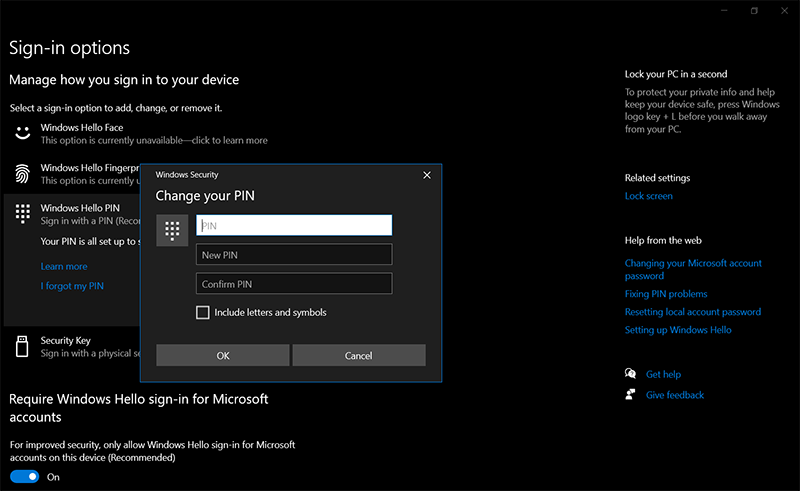Click the Related settings heading
The image size is (800, 491).
click(x=657, y=178)
